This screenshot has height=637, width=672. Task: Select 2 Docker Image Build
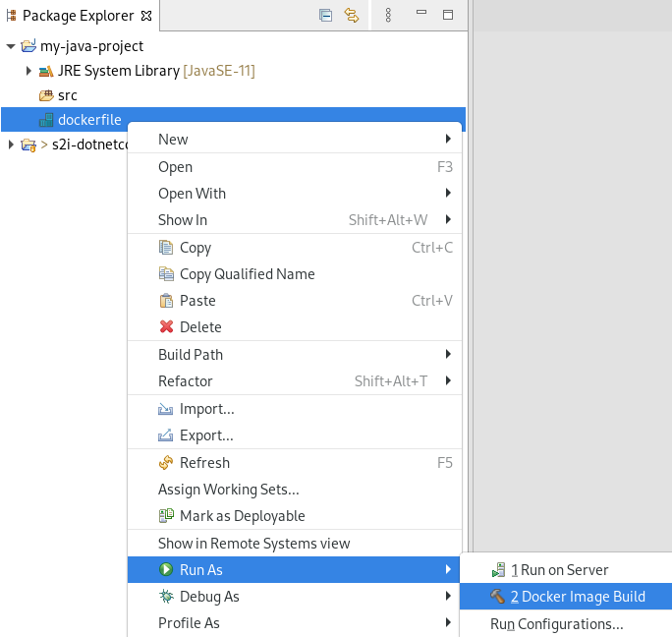[x=577, y=597]
